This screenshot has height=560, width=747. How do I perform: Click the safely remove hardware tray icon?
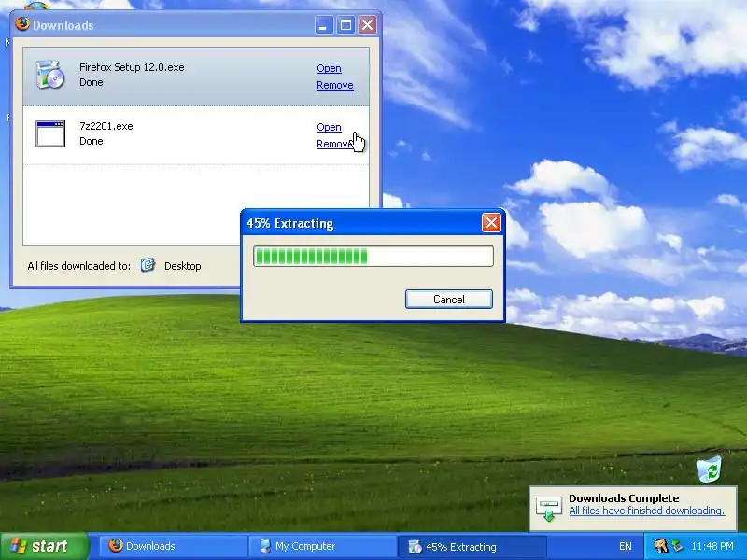677,546
